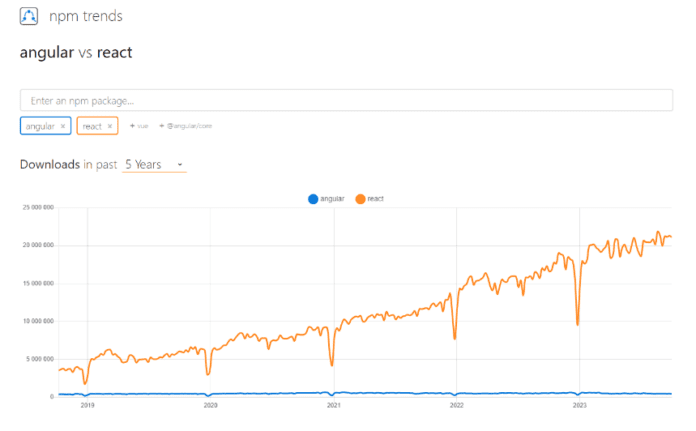Click the Downloads label above the chart

(50, 164)
